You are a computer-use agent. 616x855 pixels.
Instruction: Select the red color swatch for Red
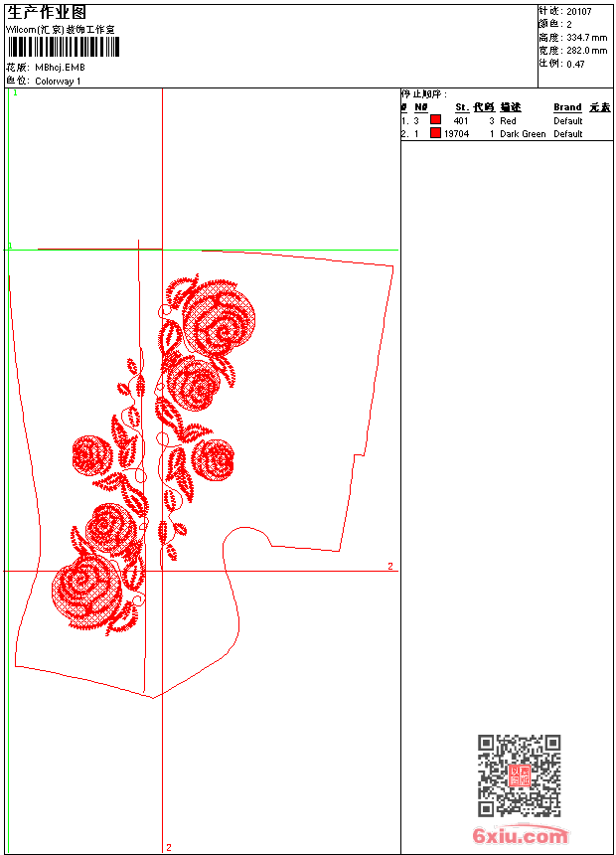(435, 119)
